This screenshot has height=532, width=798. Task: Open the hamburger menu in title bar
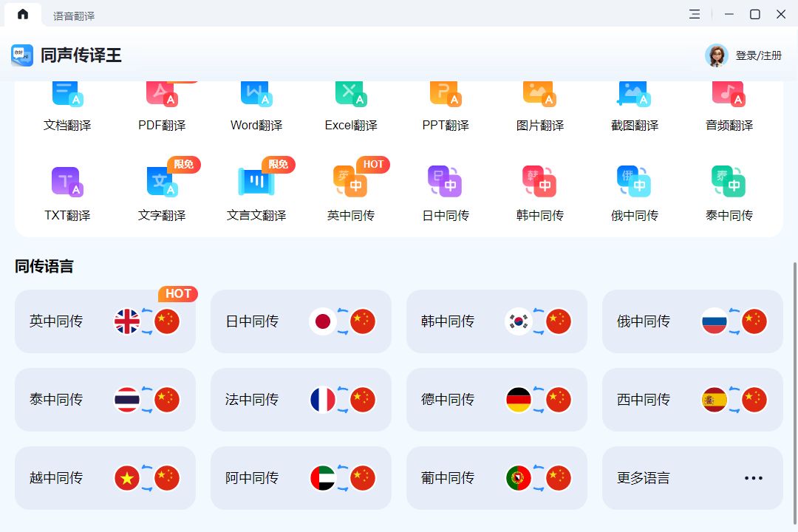tap(694, 14)
